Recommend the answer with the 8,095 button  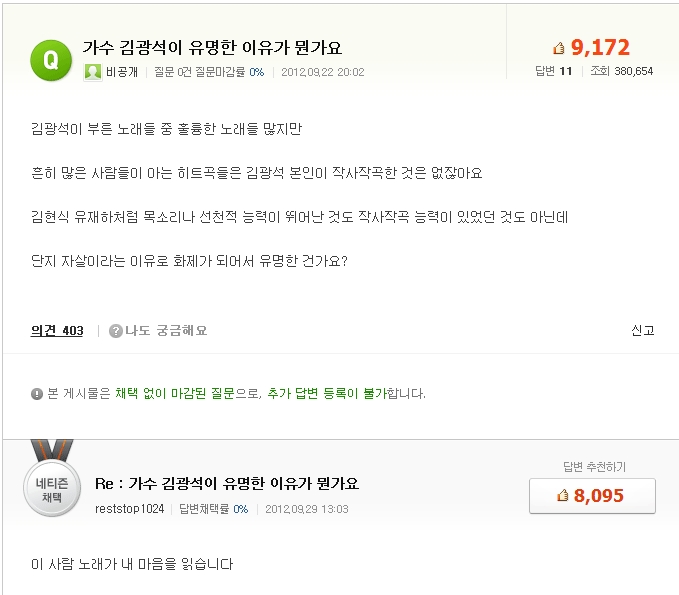click(592, 496)
